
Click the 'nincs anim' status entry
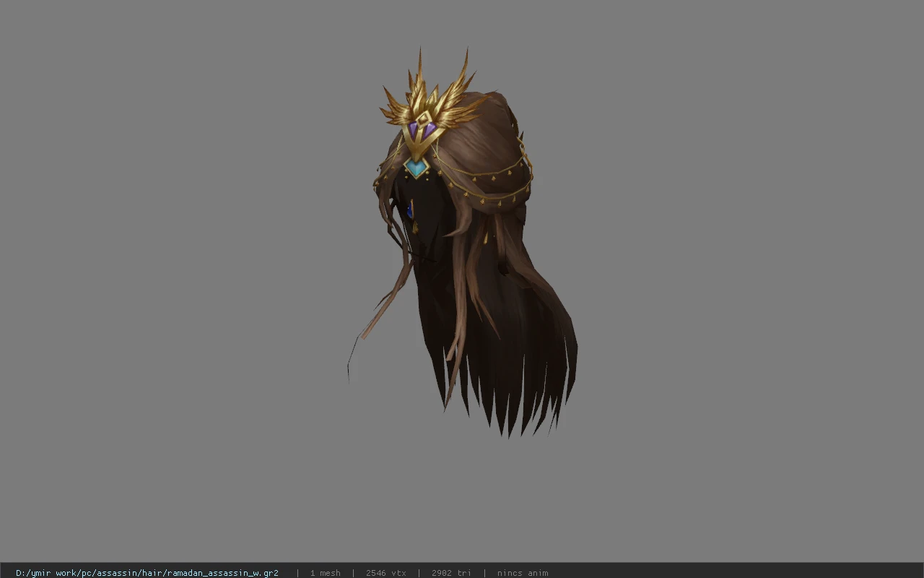coord(522,573)
